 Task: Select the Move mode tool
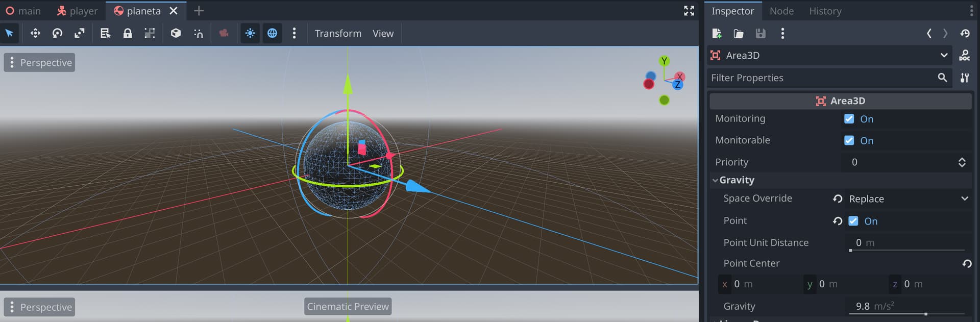[35, 33]
